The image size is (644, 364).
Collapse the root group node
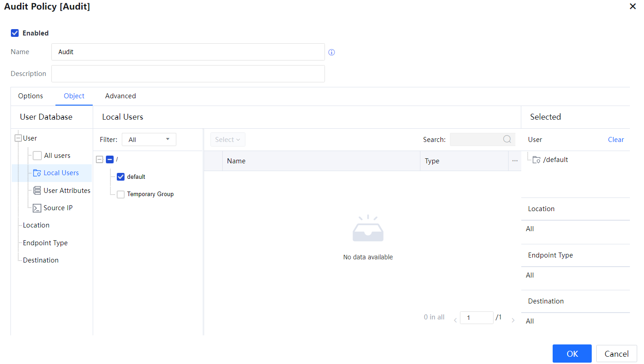pos(100,160)
